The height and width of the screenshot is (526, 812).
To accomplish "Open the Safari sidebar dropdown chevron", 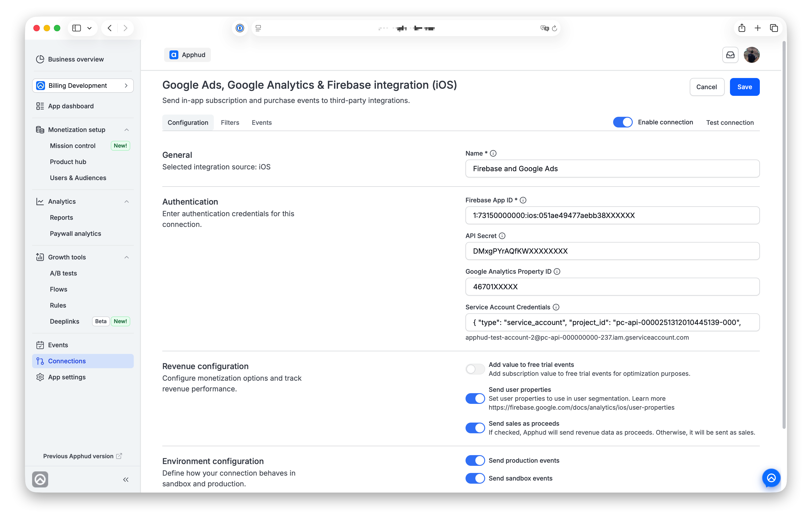I will click(x=89, y=28).
